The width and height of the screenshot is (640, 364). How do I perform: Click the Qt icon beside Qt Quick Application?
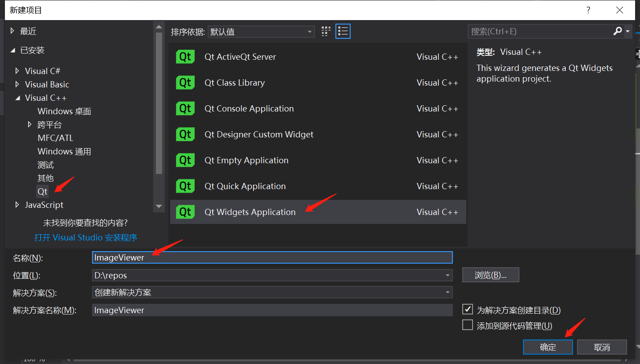click(x=185, y=186)
